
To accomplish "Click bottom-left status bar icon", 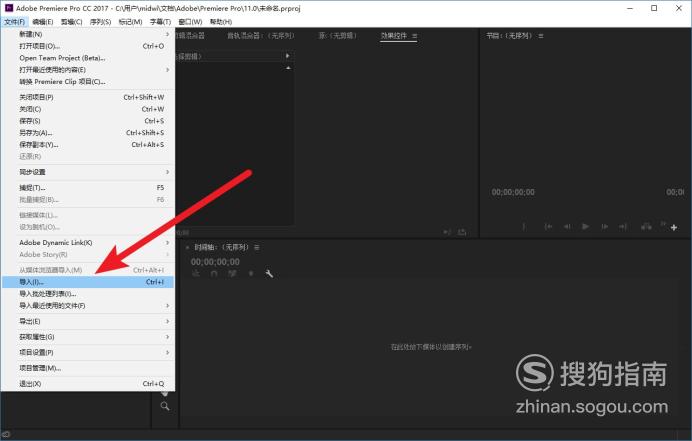I will click(6, 434).
